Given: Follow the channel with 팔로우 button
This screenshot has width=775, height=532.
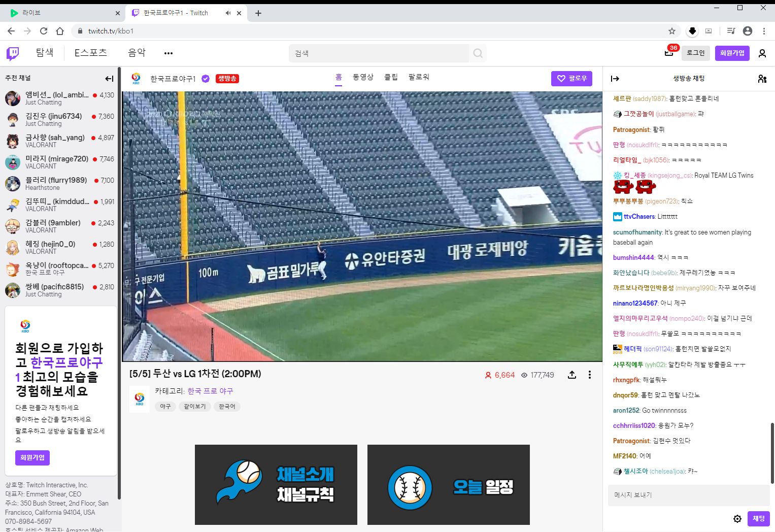Looking at the screenshot, I should point(571,79).
